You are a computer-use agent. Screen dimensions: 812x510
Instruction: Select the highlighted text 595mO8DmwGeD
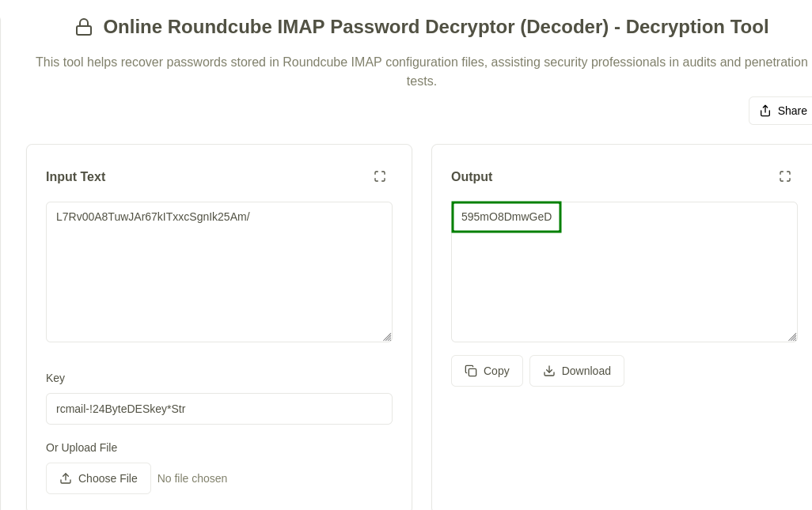click(507, 217)
